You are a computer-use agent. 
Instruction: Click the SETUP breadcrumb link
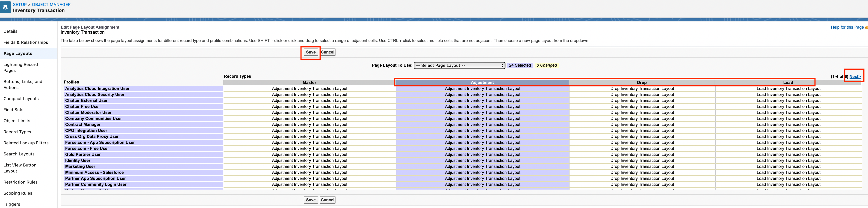tap(20, 5)
